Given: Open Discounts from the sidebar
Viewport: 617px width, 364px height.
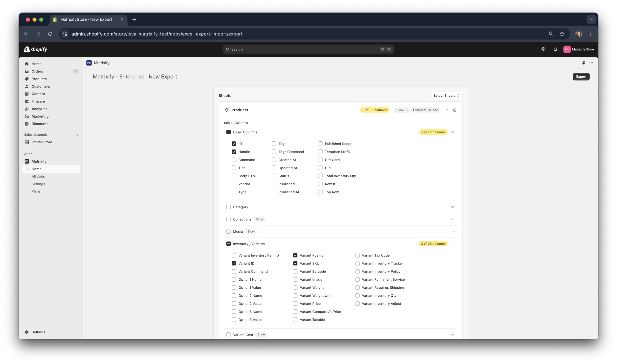Looking at the screenshot, I should point(40,124).
